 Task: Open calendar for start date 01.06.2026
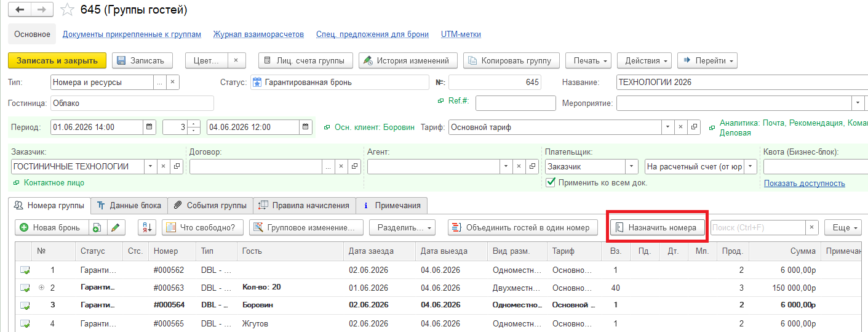tap(149, 128)
